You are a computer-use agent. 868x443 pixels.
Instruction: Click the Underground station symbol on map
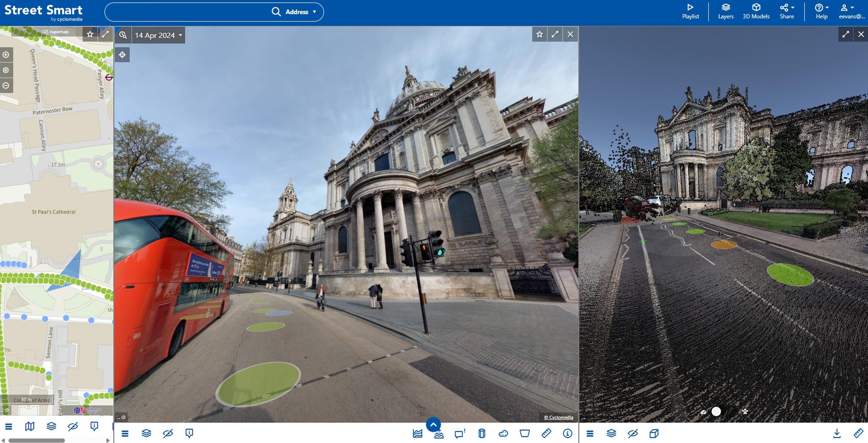pyautogui.click(x=109, y=78)
